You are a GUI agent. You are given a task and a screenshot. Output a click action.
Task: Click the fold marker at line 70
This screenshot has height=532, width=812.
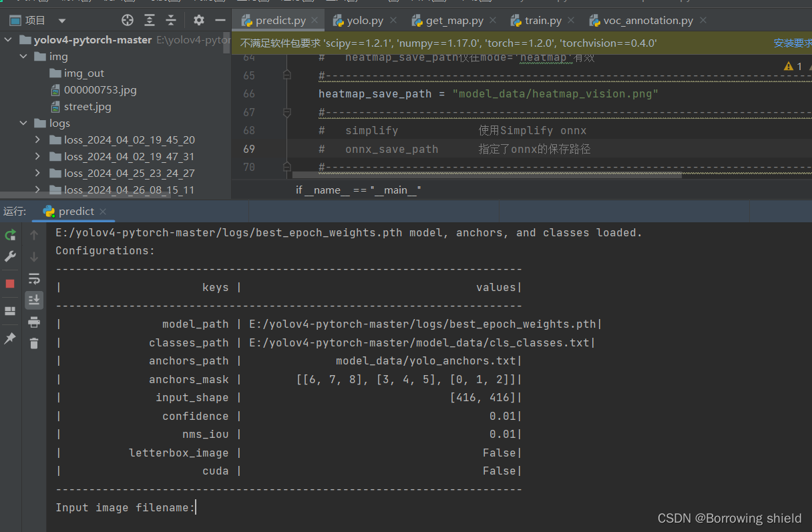click(x=287, y=167)
